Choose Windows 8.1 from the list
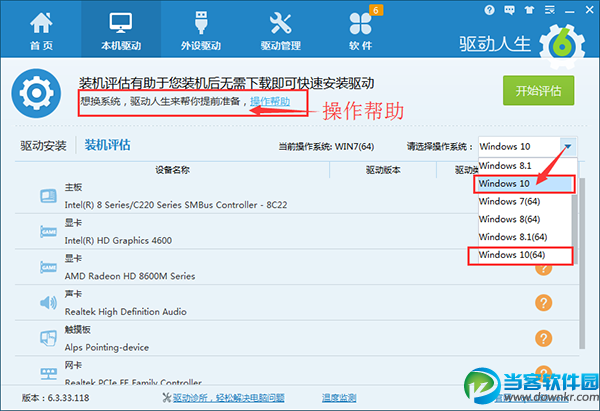Viewport: 600px width, 411px height. [x=525, y=166]
